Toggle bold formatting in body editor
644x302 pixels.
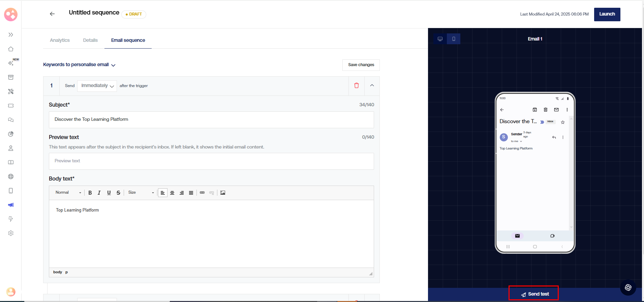(x=90, y=193)
